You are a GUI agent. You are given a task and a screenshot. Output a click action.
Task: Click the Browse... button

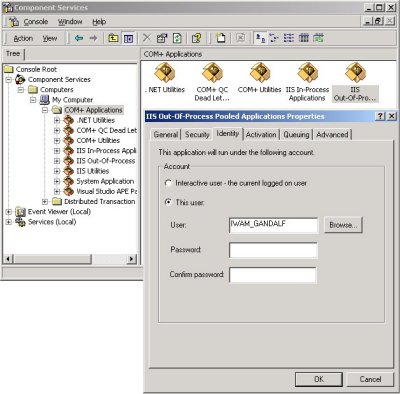343,225
